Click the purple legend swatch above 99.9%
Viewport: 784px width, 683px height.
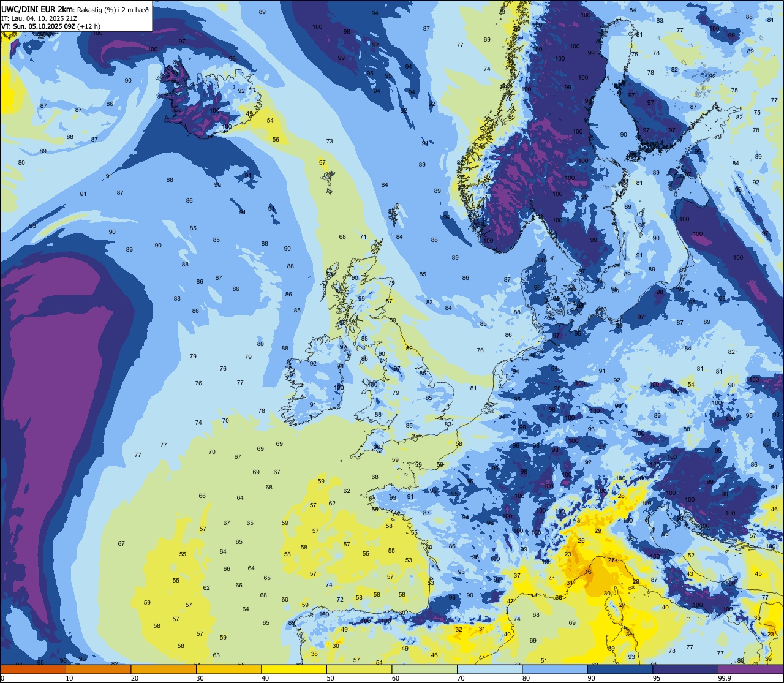pyautogui.click(x=750, y=669)
